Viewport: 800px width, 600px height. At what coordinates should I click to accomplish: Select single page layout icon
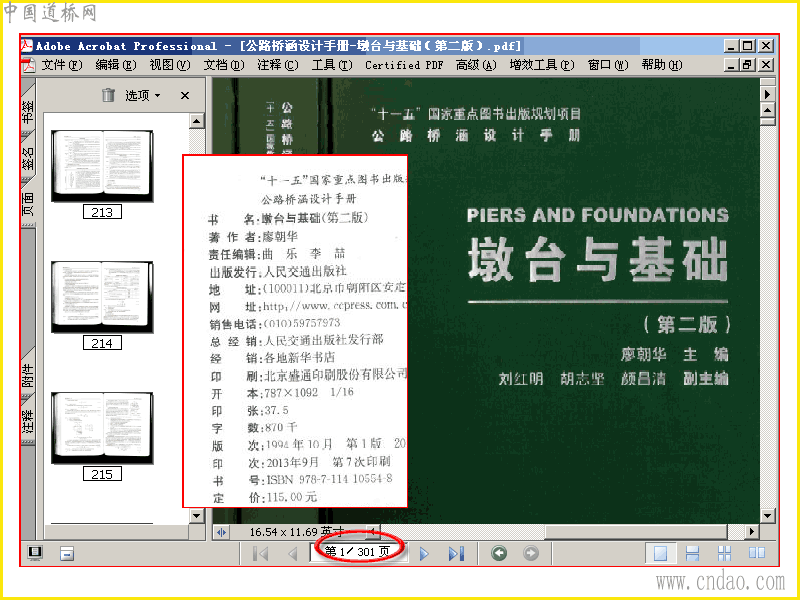(x=660, y=553)
